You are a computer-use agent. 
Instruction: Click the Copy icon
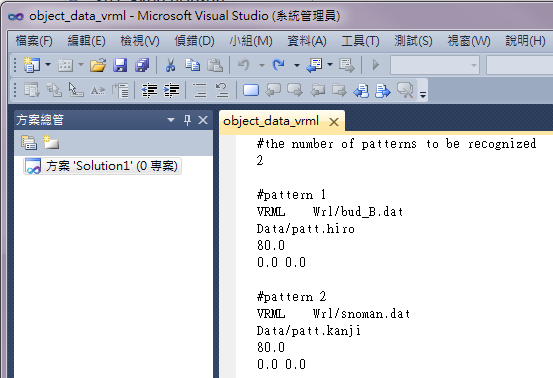pyautogui.click(x=193, y=65)
